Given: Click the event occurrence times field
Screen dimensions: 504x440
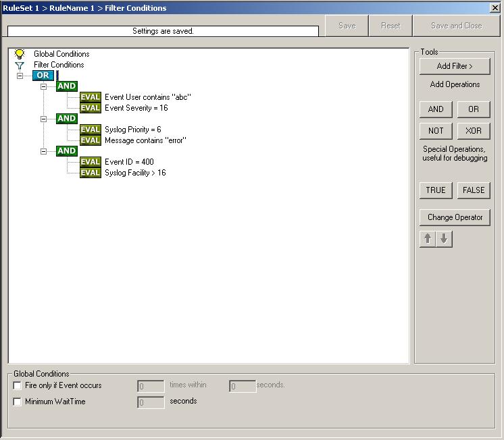Looking at the screenshot, I should point(151,386).
